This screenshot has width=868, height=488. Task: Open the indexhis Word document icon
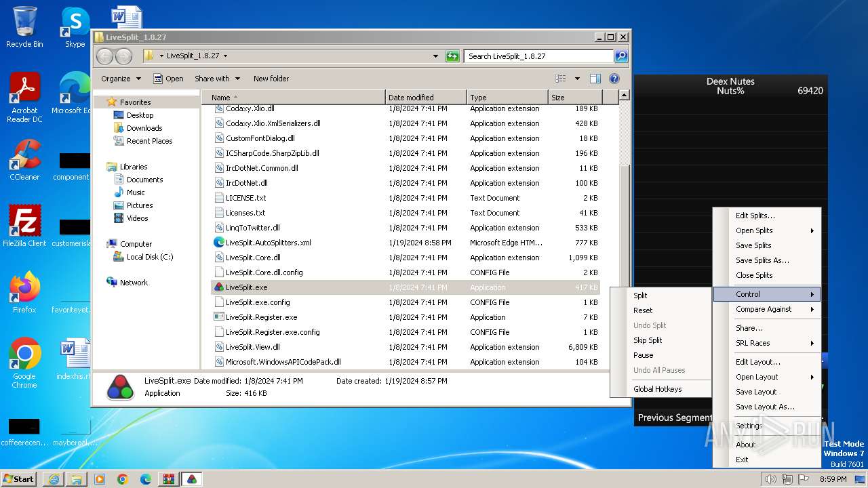(x=75, y=359)
